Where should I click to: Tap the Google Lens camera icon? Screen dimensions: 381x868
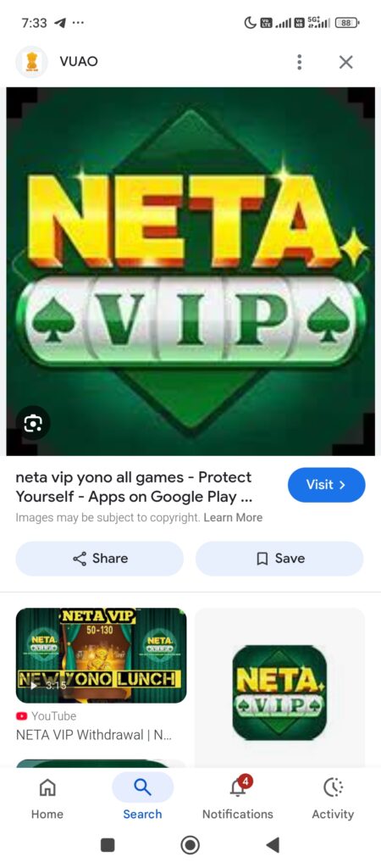(33, 424)
